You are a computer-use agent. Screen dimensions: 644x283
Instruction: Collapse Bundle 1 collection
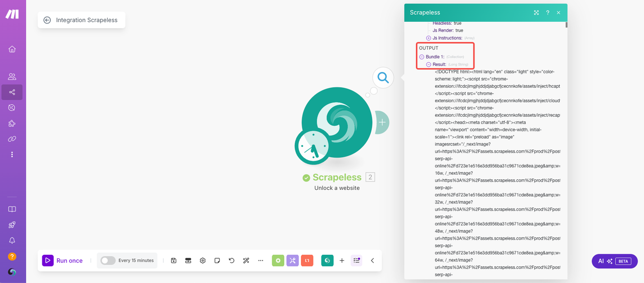click(x=422, y=57)
